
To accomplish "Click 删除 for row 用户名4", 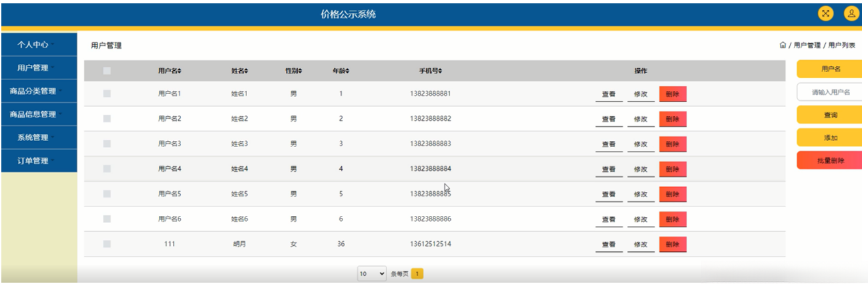I will [x=672, y=169].
